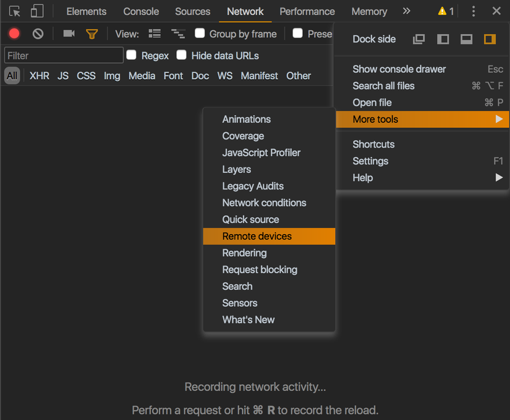The width and height of the screenshot is (510, 420).
Task: Enable the Group by frame checkbox
Action: pyautogui.click(x=200, y=33)
